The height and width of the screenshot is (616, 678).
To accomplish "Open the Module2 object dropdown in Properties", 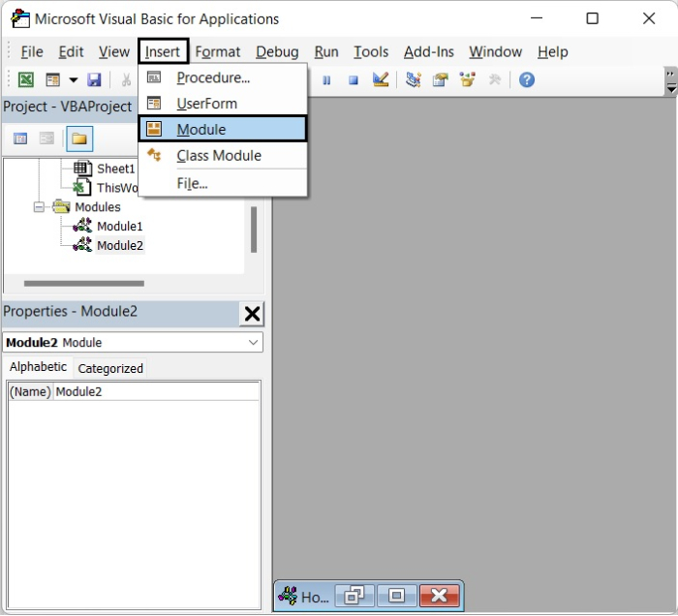I will pyautogui.click(x=253, y=343).
